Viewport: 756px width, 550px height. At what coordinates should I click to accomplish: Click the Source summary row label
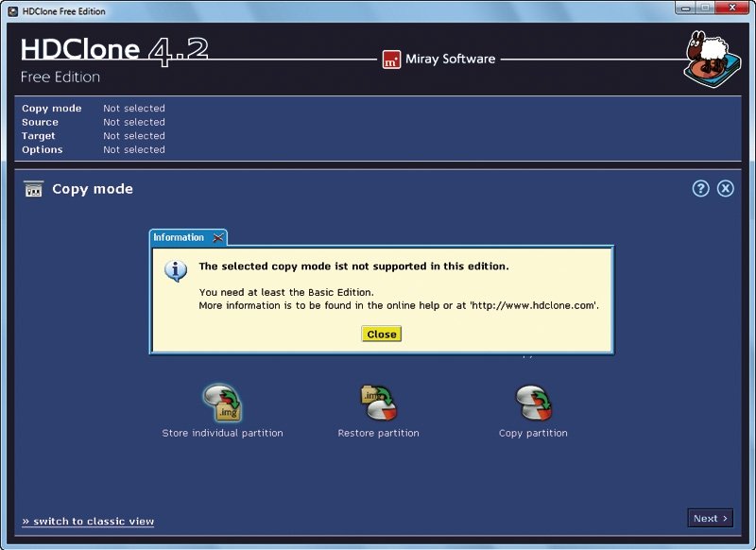(40, 122)
